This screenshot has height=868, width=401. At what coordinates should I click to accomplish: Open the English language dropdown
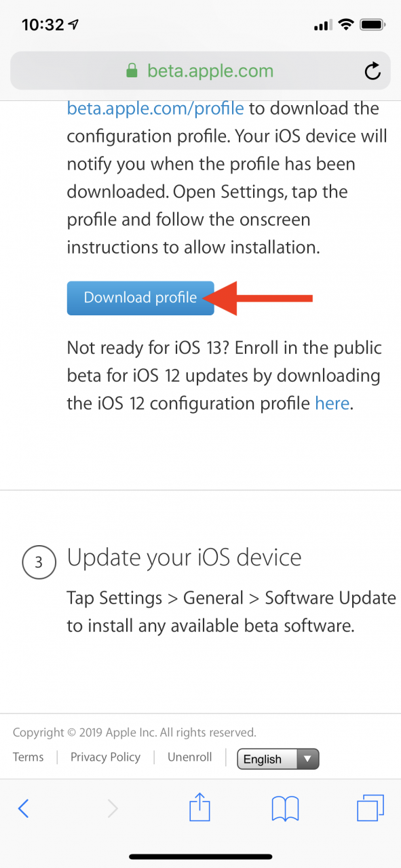[278, 759]
